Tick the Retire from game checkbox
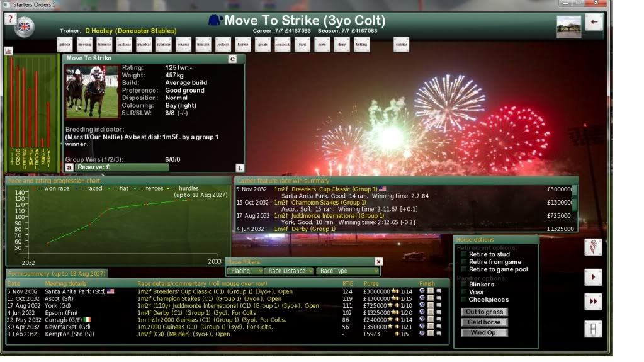The height and width of the screenshot is (362, 644). 464,262
